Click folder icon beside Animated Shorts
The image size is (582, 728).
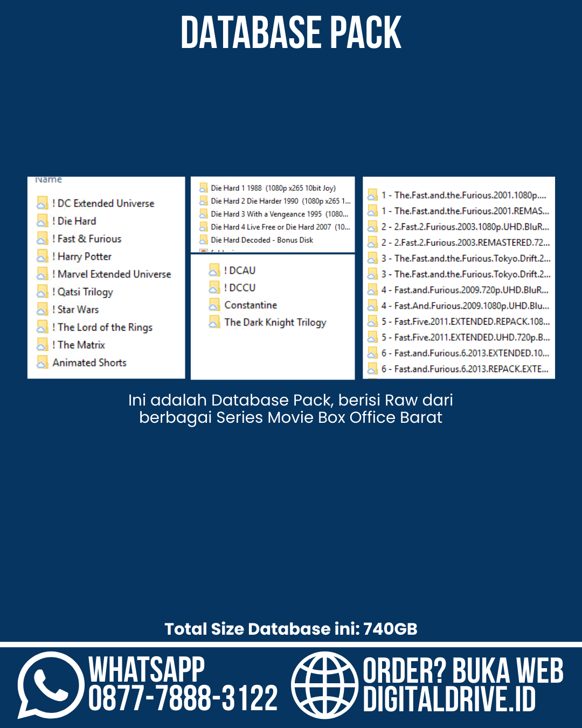43,363
